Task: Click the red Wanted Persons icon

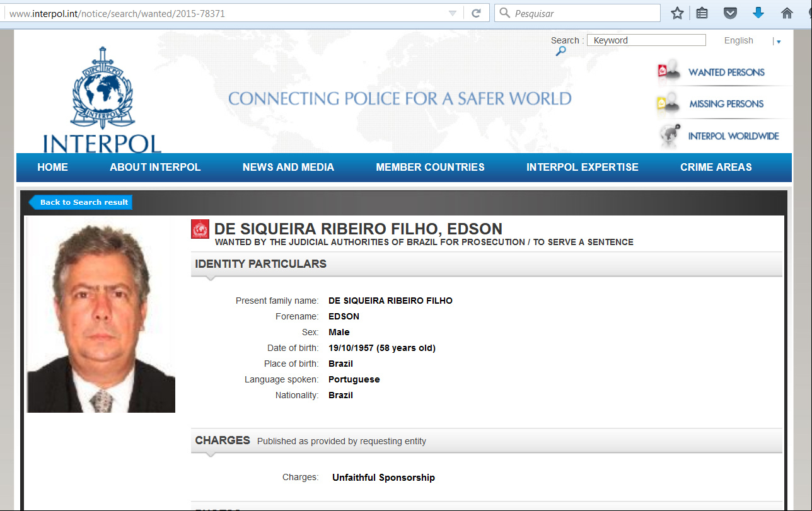Action: pyautogui.click(x=669, y=71)
